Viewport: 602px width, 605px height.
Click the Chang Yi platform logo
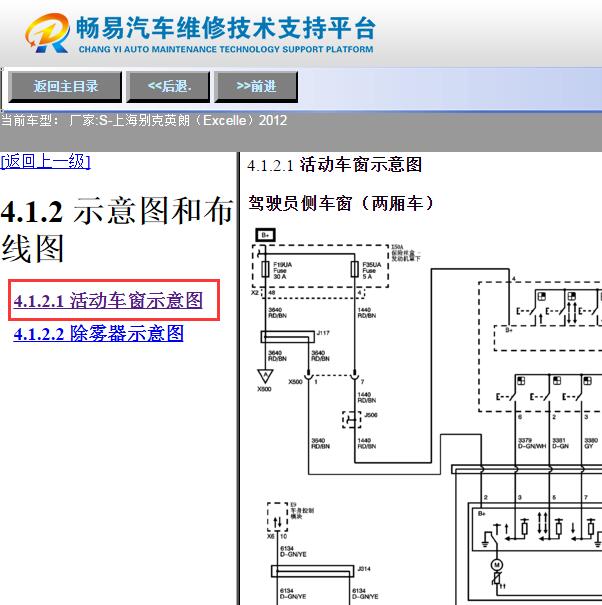tap(47, 33)
